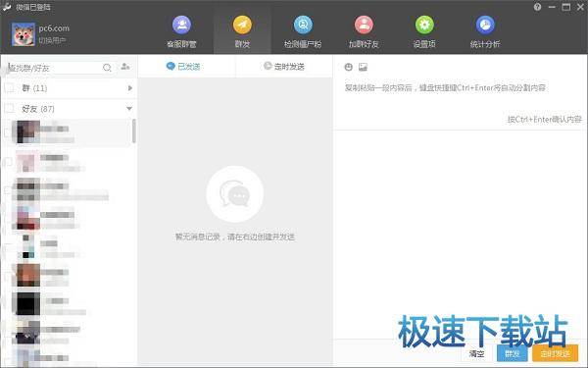Click the orange 定时发送 button
Image resolution: width=588 pixels, height=368 pixels.
(x=556, y=353)
